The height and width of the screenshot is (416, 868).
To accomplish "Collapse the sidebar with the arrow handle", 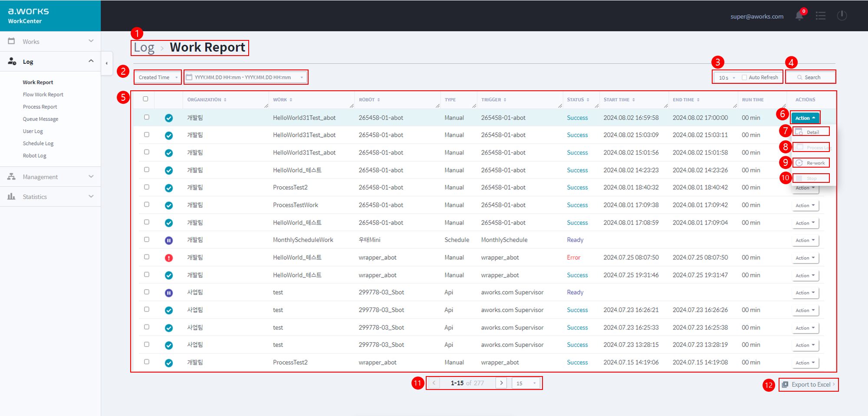I will (x=107, y=63).
